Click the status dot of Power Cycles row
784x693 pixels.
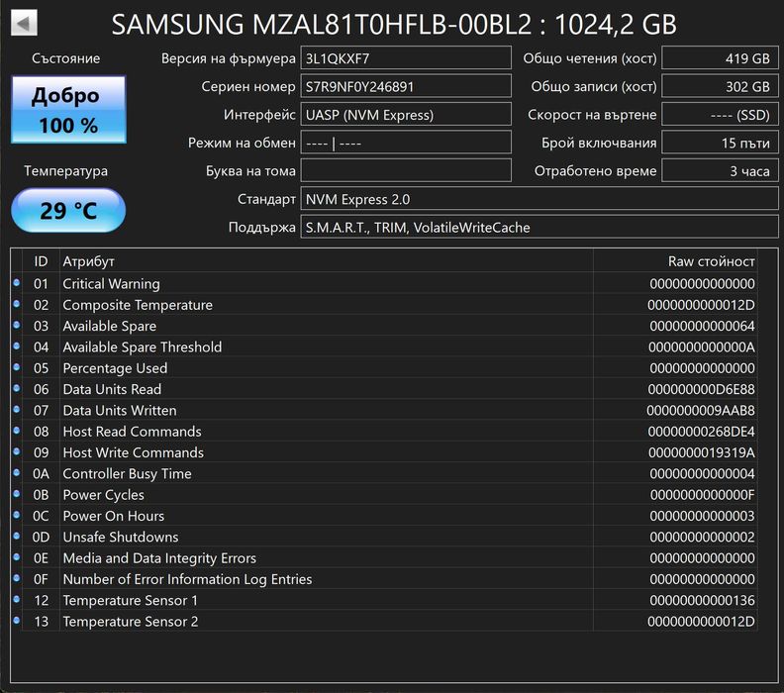coord(17,493)
